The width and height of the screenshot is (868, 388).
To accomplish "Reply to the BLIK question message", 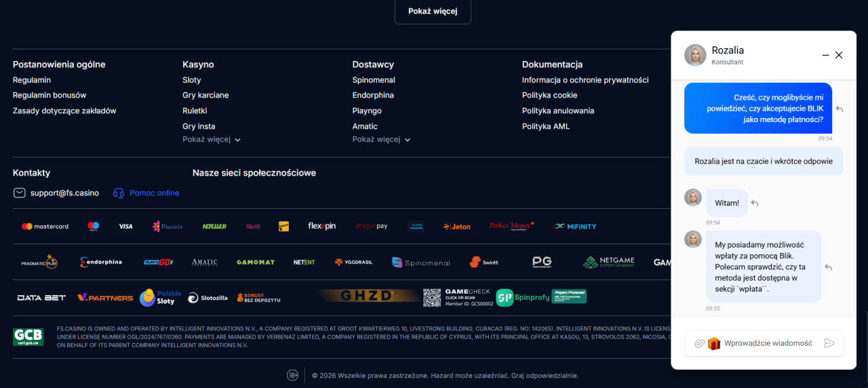I will pyautogui.click(x=840, y=109).
